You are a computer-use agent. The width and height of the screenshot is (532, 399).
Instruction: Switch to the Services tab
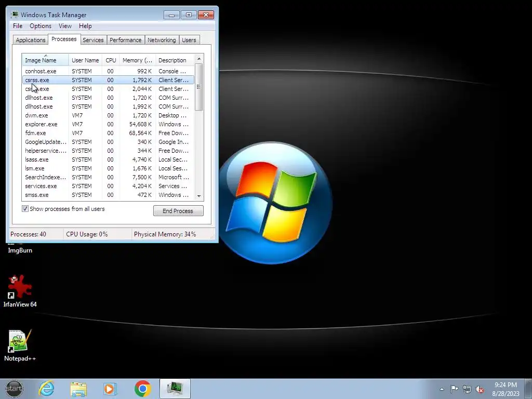(93, 39)
